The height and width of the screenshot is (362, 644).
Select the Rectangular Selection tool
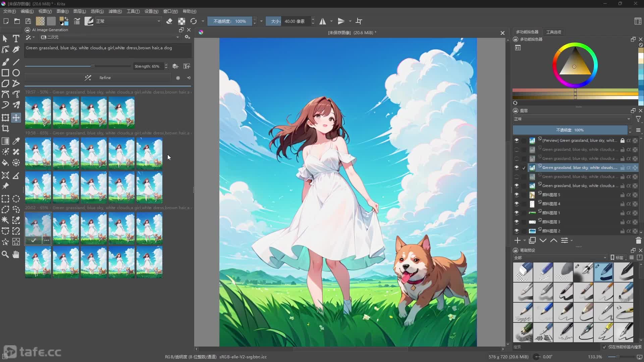(x=5, y=199)
